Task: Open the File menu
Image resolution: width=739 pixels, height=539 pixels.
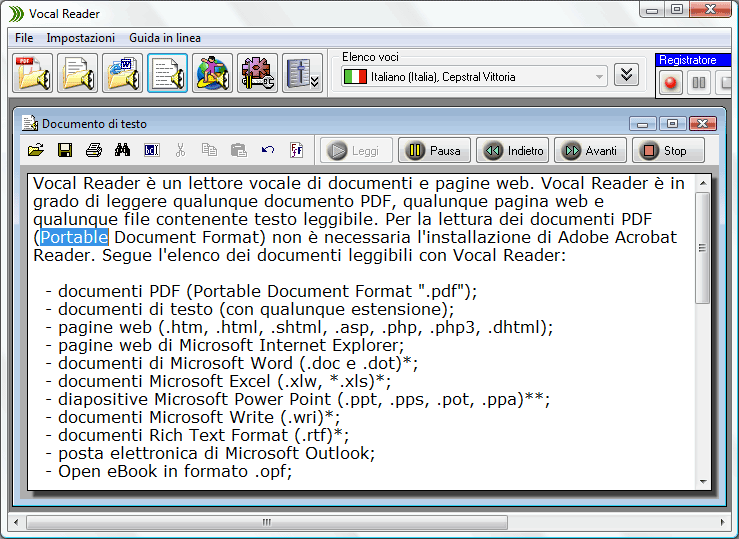Action: [x=24, y=38]
